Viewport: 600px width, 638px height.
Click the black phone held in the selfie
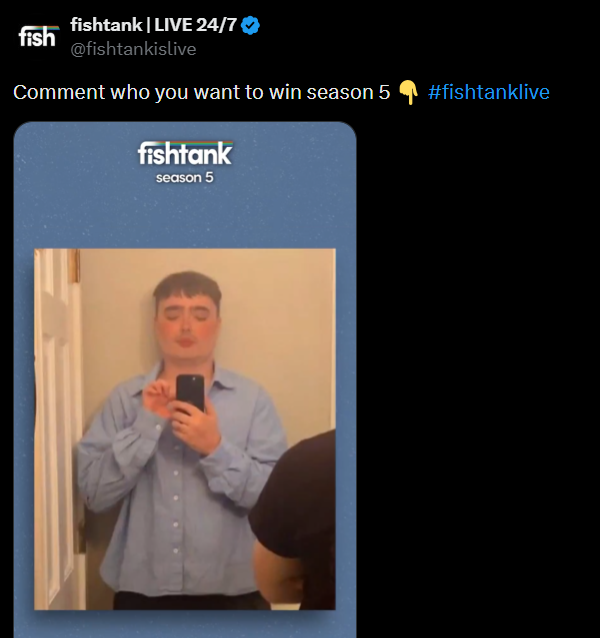click(190, 393)
